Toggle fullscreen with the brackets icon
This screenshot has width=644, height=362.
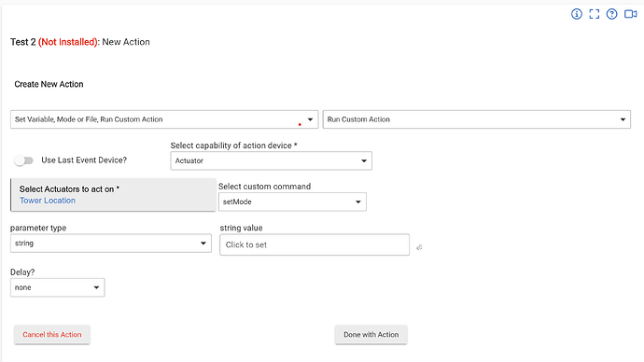[595, 14]
